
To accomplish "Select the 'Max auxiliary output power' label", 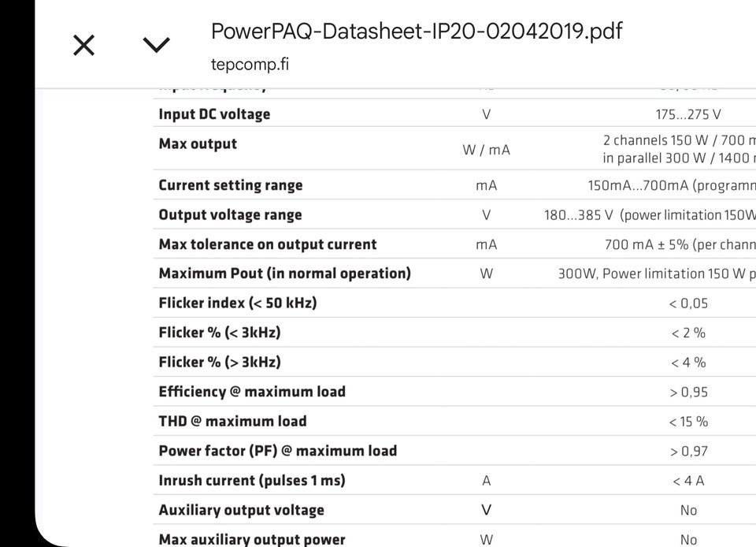I will pyautogui.click(x=252, y=539).
